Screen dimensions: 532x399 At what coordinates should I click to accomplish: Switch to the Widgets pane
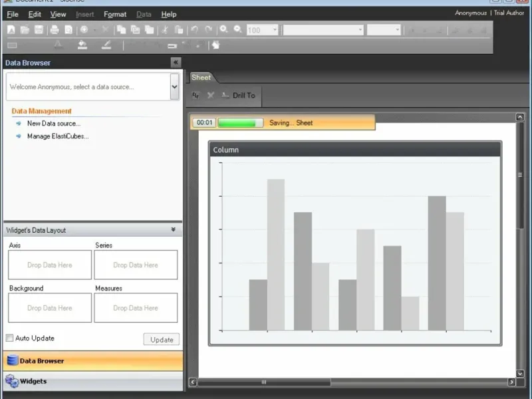click(x=92, y=381)
